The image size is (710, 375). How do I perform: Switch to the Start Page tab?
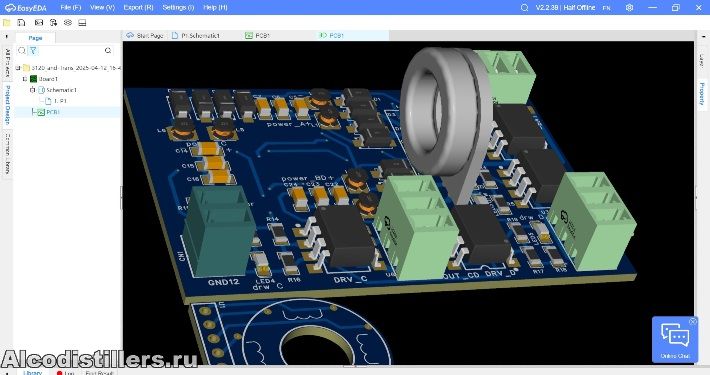pyautogui.click(x=145, y=35)
